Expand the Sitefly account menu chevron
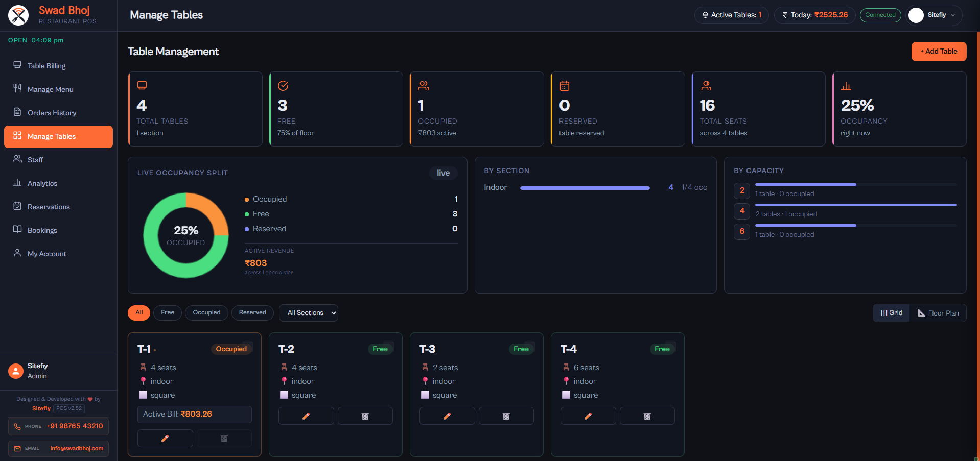The image size is (980, 461). [953, 15]
